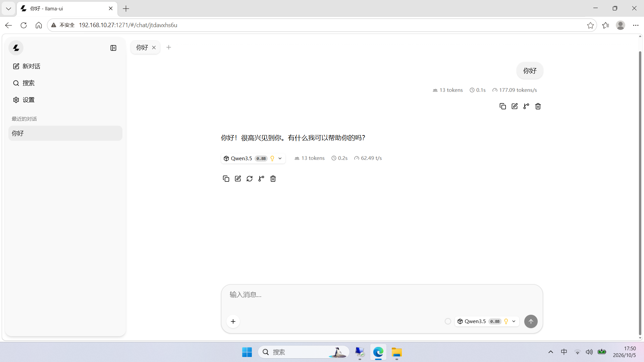Open a new browser tab
Viewport: 644px width, 362px height.
click(126, 9)
